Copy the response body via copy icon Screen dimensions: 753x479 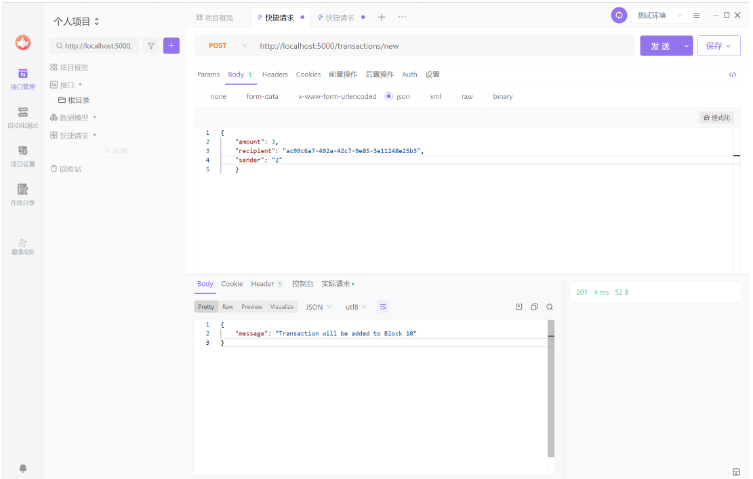tap(534, 307)
